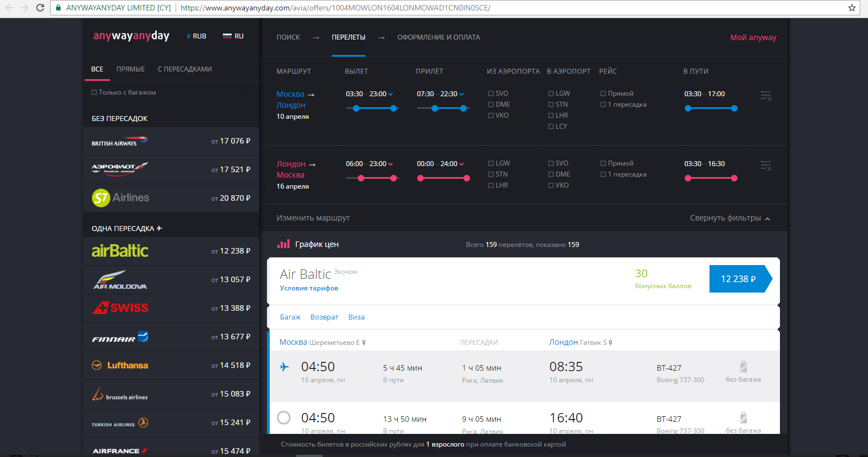Click the price chart bars icon
Viewport: 868px width, 457px height.
click(x=283, y=244)
